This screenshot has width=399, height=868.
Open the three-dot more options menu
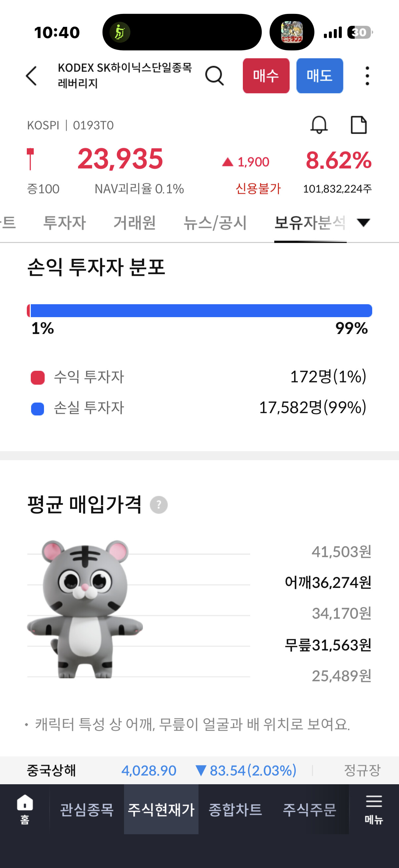[x=367, y=76]
